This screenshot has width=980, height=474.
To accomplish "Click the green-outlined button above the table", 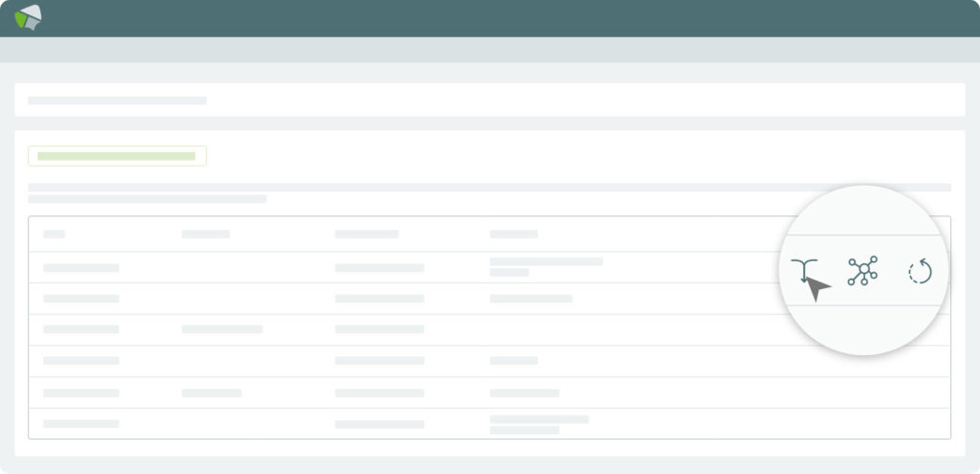I will point(117,156).
